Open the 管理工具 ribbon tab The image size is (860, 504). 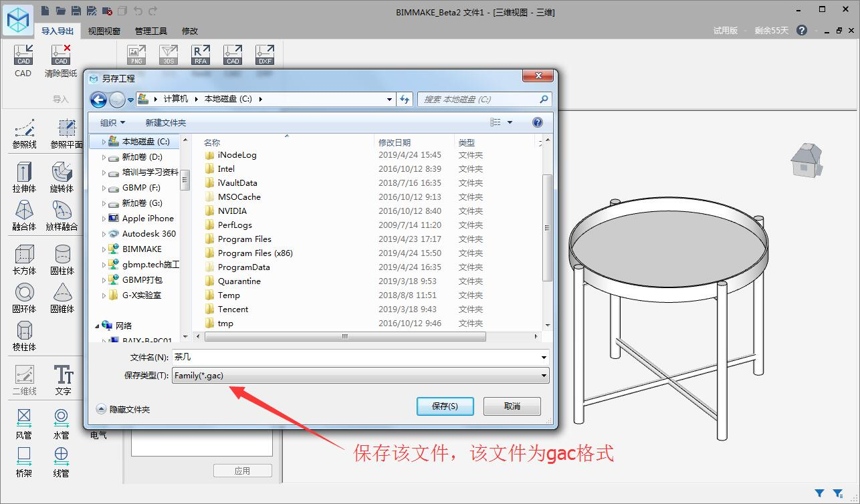point(151,31)
